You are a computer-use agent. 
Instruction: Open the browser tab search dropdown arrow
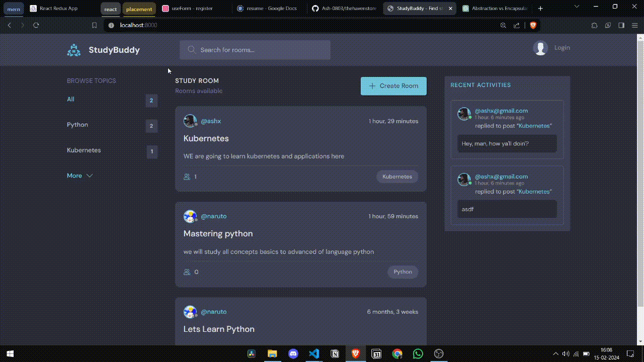[x=577, y=7]
